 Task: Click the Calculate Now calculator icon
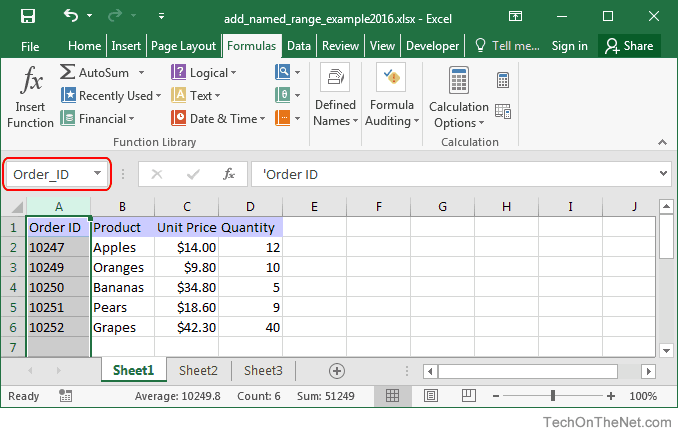(x=503, y=80)
